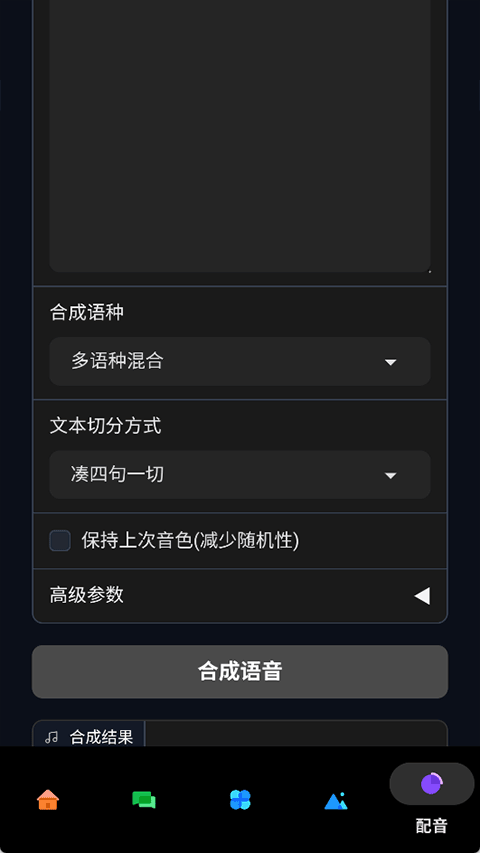Toggle via the 保持上次音色(减少随机性) label text
480x853 pixels.
click(190, 541)
